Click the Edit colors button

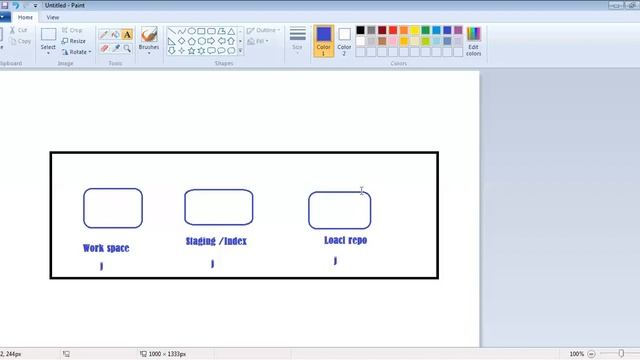[473, 41]
